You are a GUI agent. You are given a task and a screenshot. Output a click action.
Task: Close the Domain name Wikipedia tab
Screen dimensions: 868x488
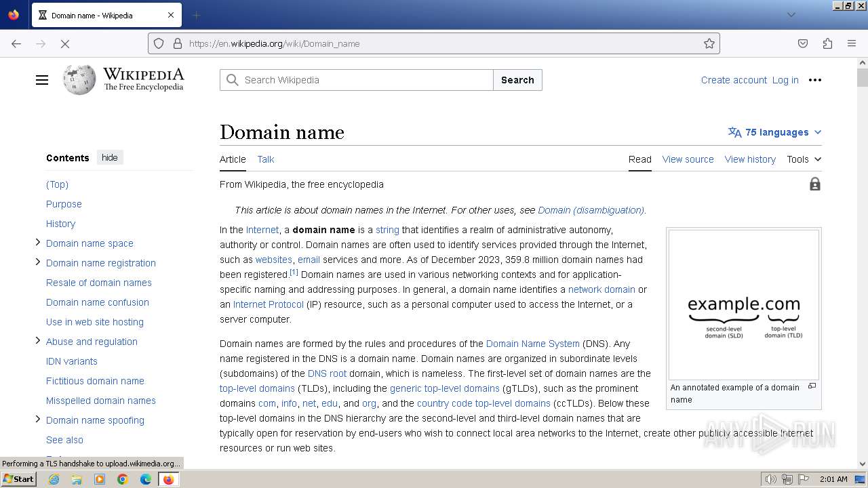pos(171,15)
